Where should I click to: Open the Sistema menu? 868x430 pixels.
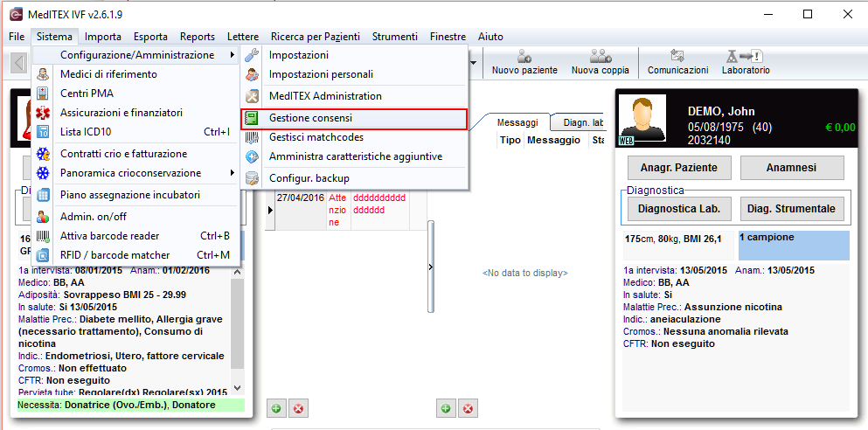(54, 37)
